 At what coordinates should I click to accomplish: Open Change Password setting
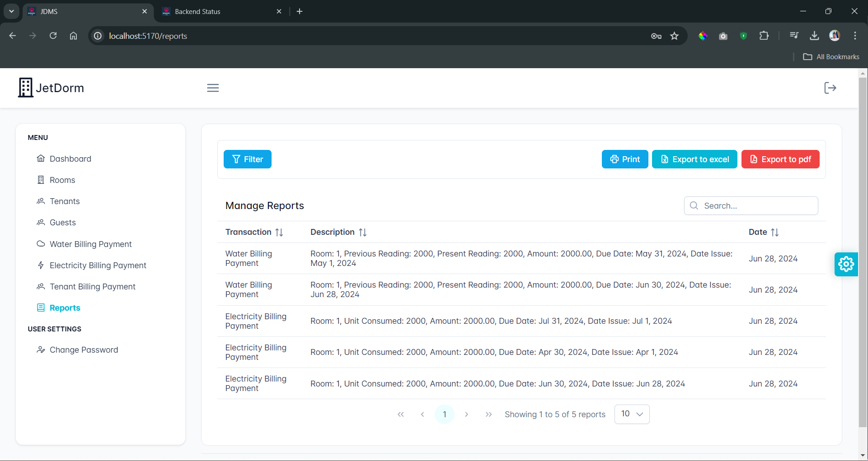(x=84, y=350)
